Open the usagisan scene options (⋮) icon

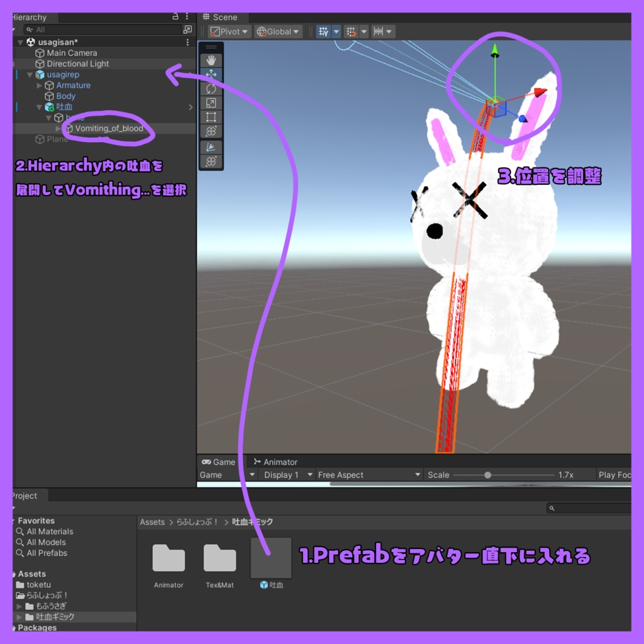[188, 41]
